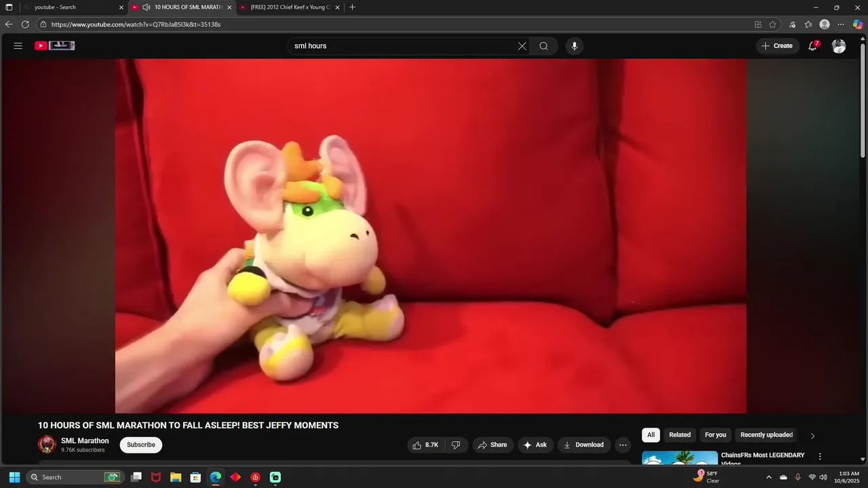Clear the 'sml hours' search text
868x488 pixels.
(522, 46)
